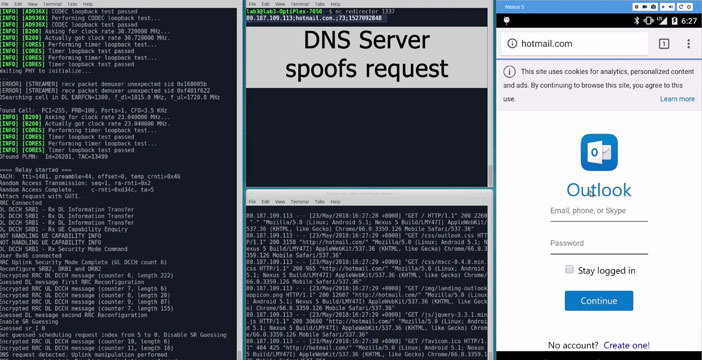Tap the Bluetooth icon in Android status bar
The image size is (702, 360).
click(637, 21)
